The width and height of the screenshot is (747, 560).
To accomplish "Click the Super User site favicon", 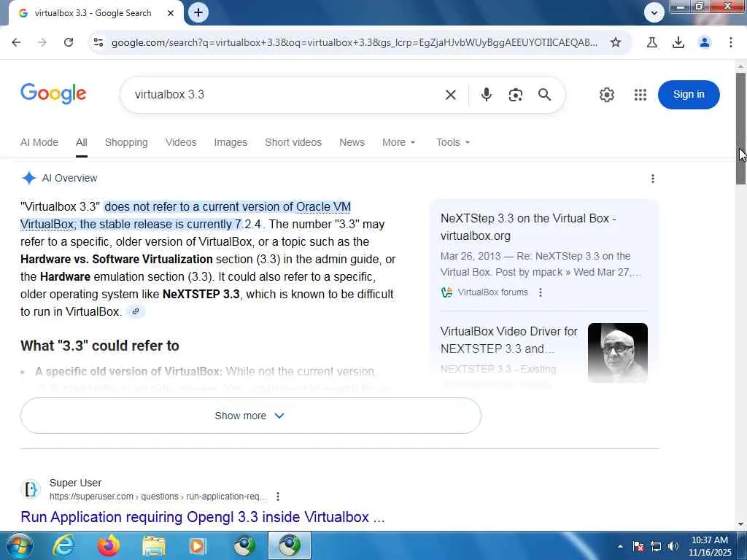I will 31,489.
